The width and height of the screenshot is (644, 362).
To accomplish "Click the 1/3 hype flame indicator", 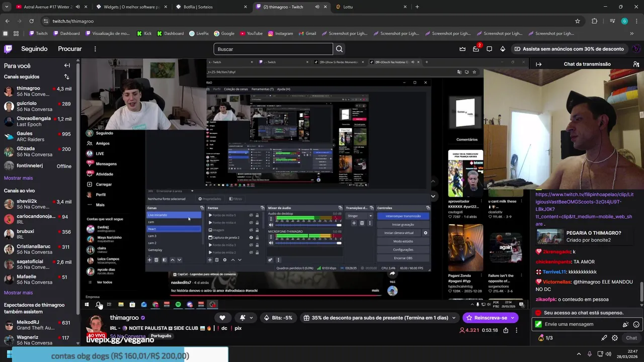I will [545, 338].
